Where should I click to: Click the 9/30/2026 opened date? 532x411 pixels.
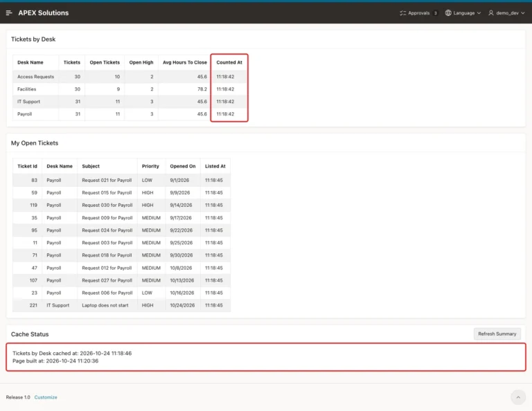[x=181, y=255]
